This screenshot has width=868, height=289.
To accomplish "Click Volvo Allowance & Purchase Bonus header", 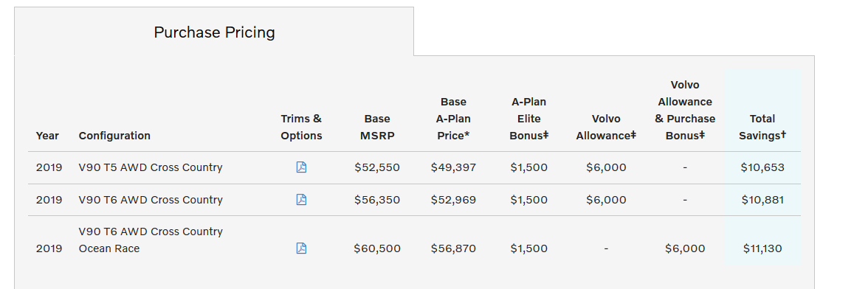I will 685,110.
